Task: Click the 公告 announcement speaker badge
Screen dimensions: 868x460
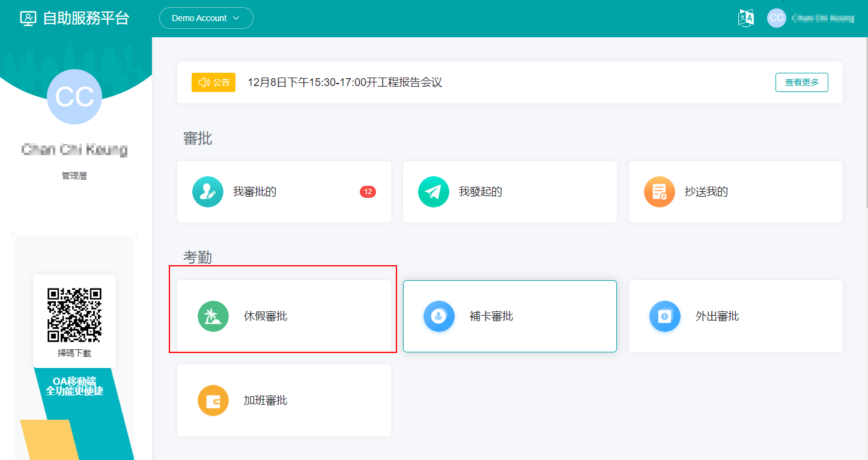Action: pos(213,82)
